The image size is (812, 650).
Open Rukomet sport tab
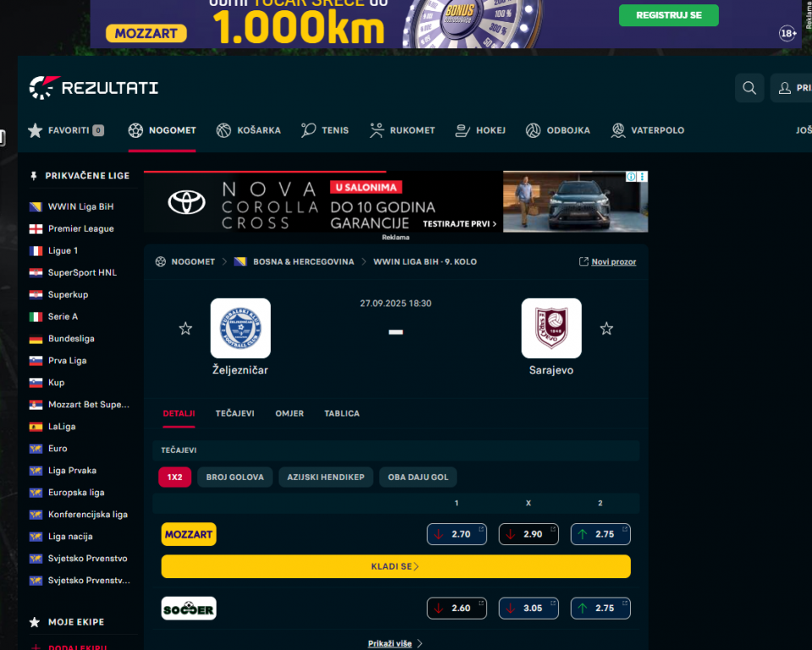[403, 130]
